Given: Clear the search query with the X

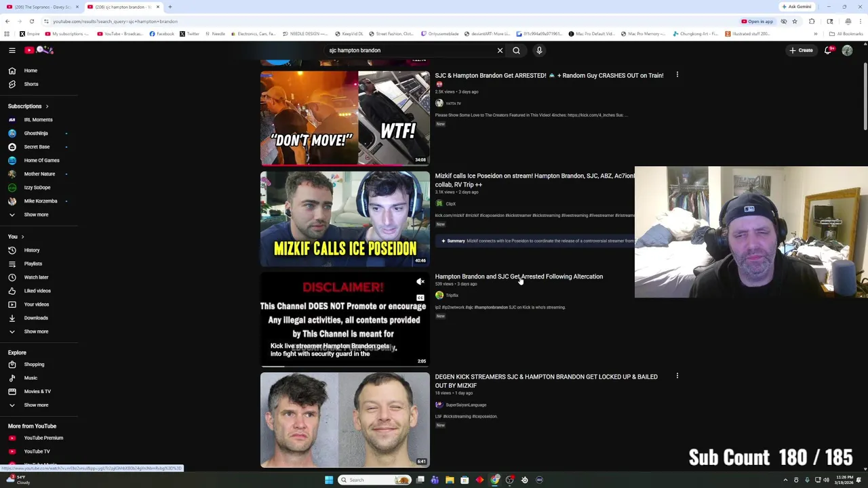Looking at the screenshot, I should pos(500,50).
